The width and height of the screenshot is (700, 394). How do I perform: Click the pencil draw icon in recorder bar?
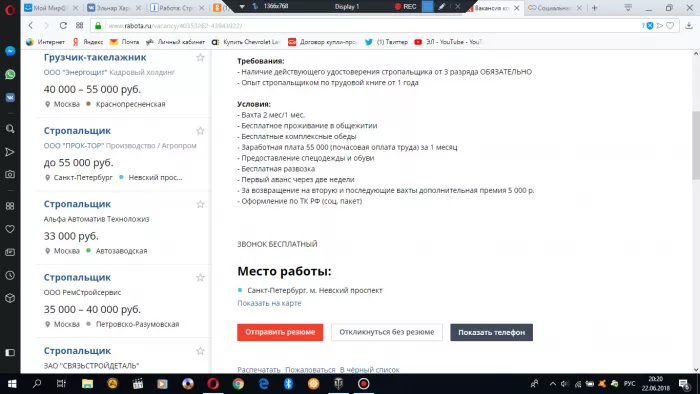tap(442, 7)
